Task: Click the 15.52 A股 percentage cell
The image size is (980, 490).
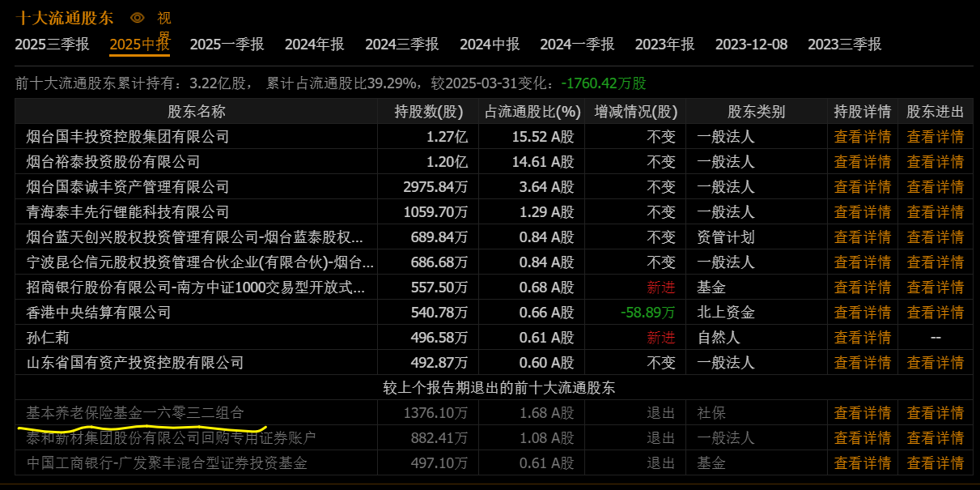Action: point(543,137)
